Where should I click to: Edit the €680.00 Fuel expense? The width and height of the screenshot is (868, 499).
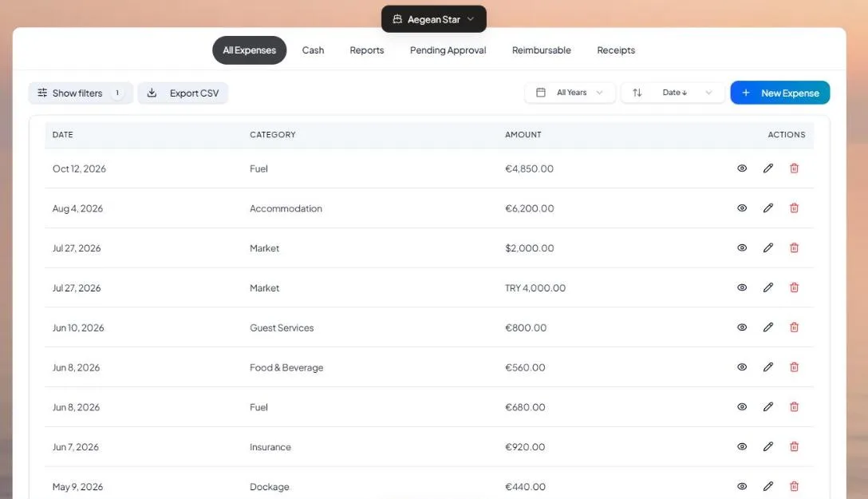(x=767, y=407)
